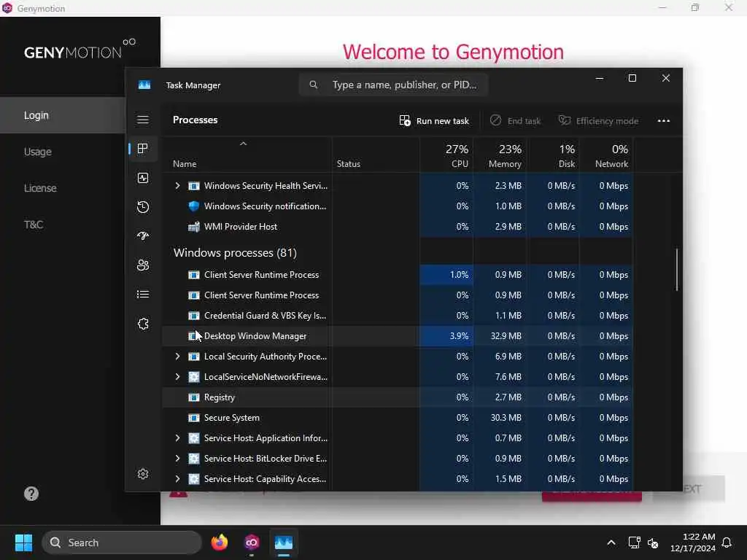This screenshot has width=747, height=560.
Task: Open Details page icon in sidebar
Action: tap(143, 295)
